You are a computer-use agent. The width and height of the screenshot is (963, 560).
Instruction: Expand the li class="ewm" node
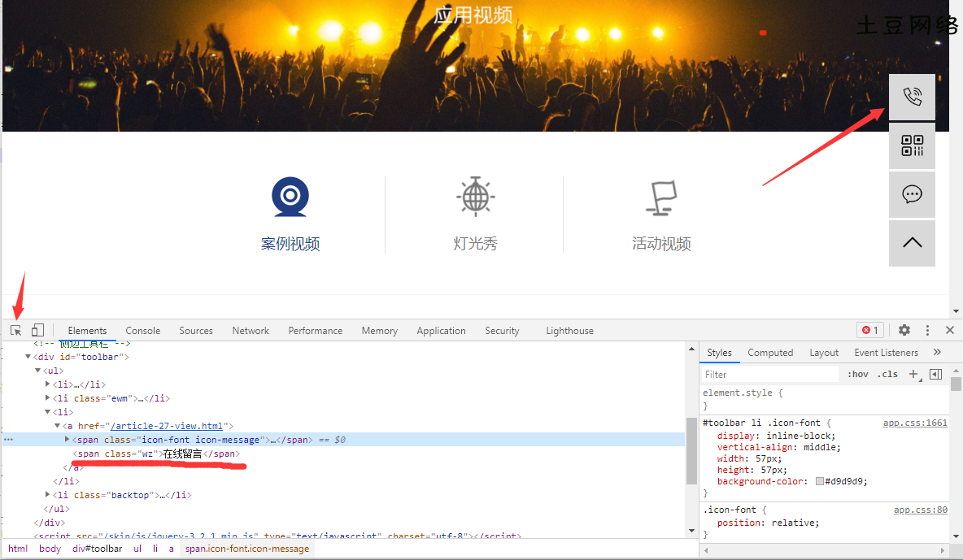(x=47, y=398)
